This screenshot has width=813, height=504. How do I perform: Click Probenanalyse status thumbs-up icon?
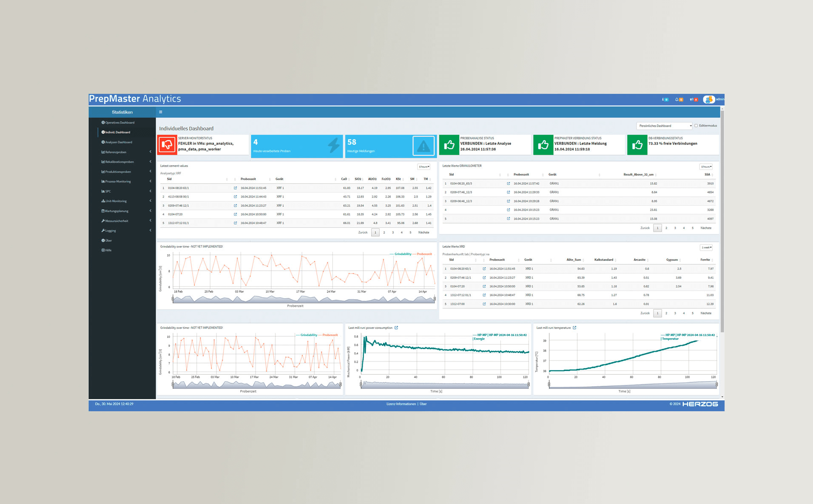[x=449, y=145]
